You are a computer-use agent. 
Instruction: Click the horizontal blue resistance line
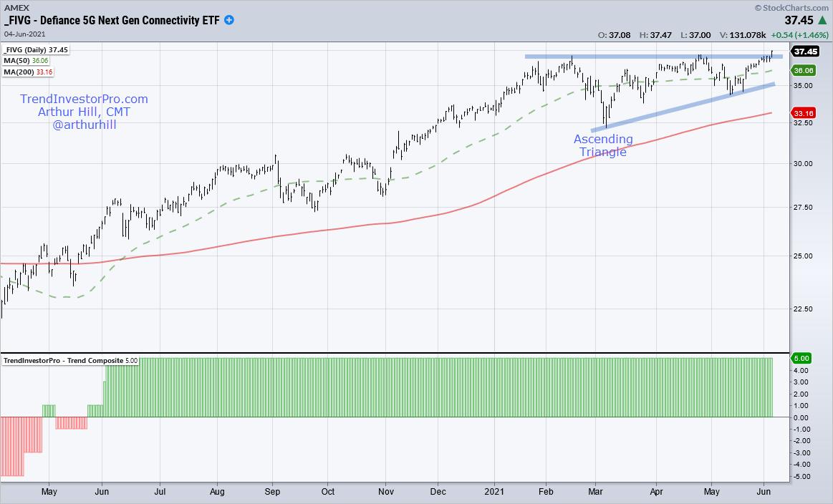645,56
